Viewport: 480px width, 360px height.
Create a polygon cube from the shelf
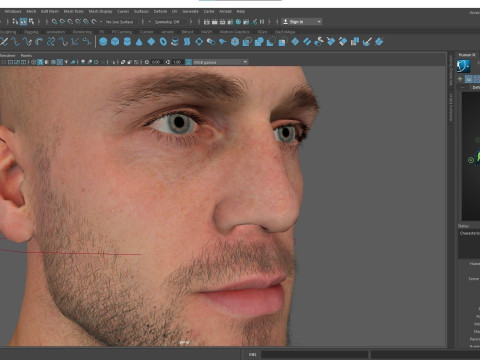point(115,42)
